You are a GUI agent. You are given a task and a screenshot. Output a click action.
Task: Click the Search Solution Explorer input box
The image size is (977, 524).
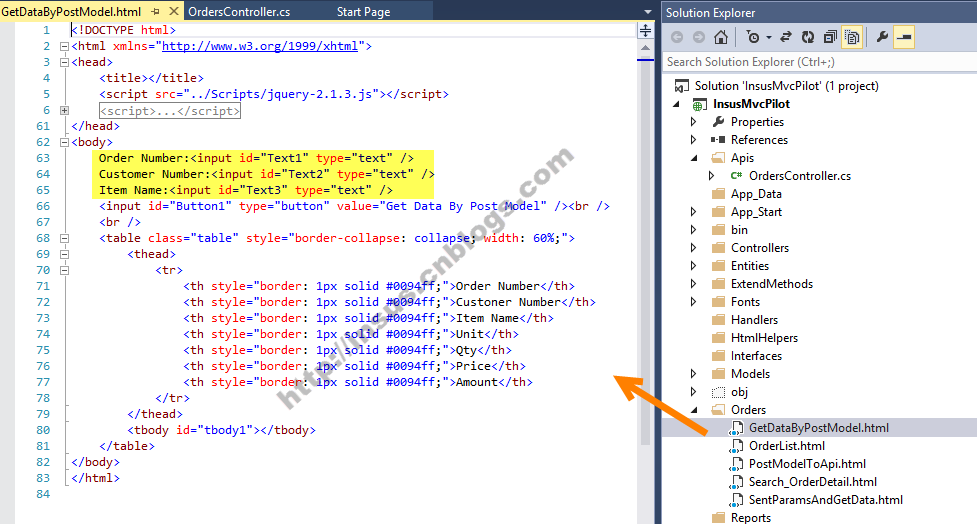(x=819, y=62)
